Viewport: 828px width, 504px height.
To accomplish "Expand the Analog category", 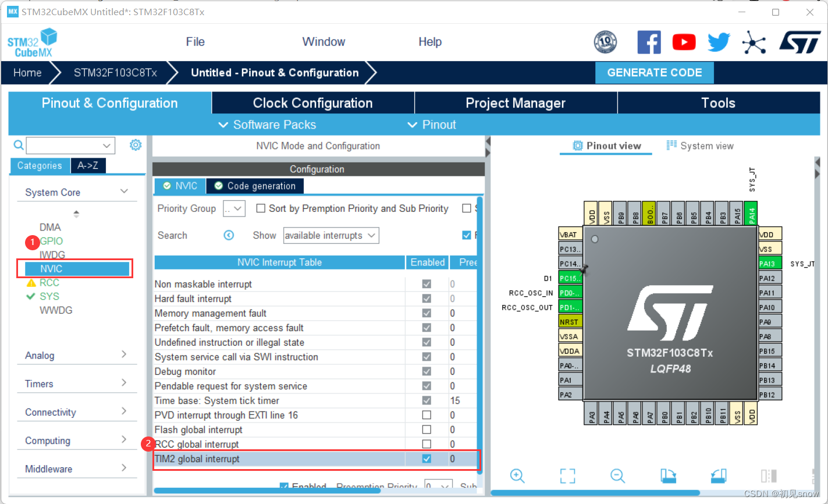I will coord(124,354).
